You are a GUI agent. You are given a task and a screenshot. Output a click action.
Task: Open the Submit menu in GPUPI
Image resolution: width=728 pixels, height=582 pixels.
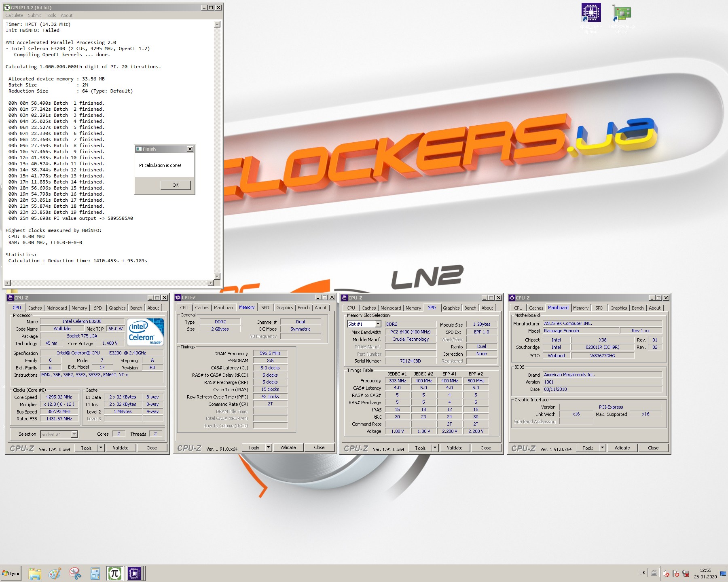[x=34, y=15]
